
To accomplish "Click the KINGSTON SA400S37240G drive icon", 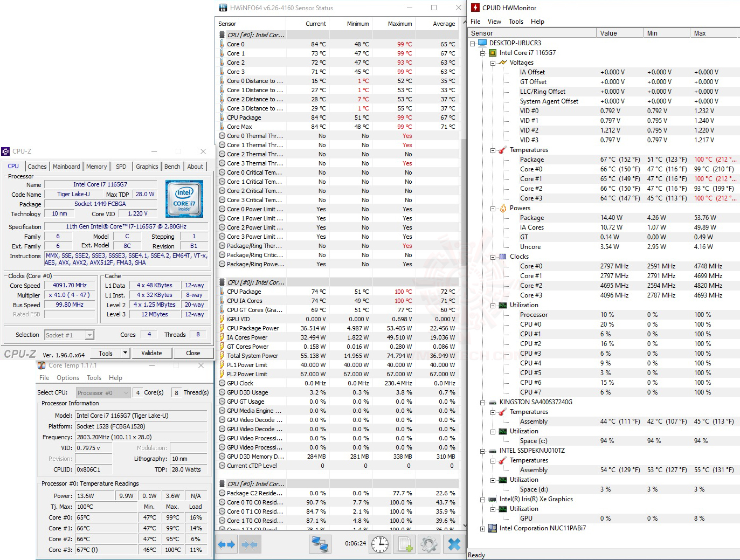I will [x=493, y=402].
